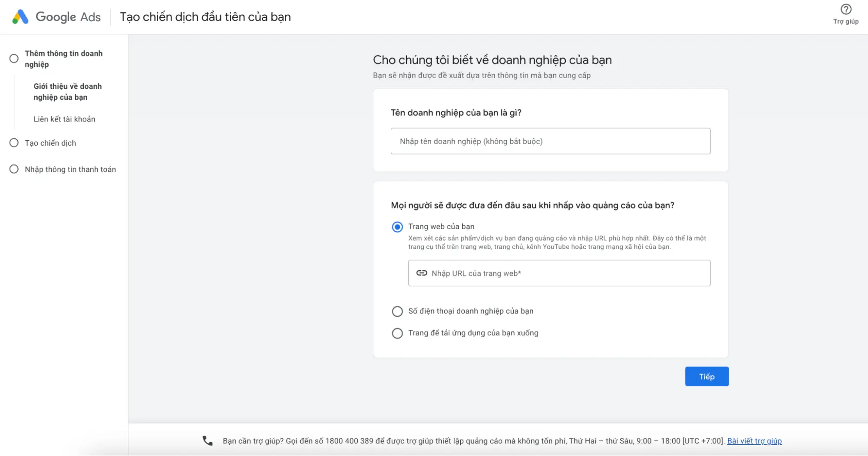The image size is (868, 456).
Task: Click the question Mọi người sẽ được đưa đến đâu
Action: (532, 205)
